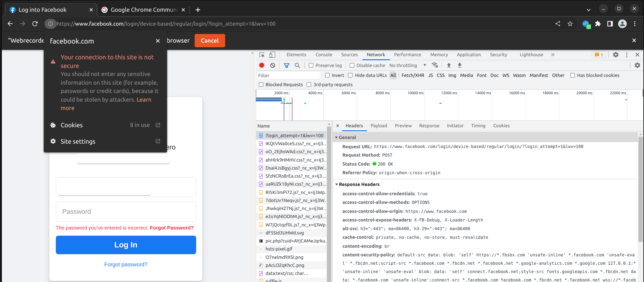This screenshot has height=282, width=644.
Task: Click bold Forgot Password? in error message
Action: click(x=172, y=228)
